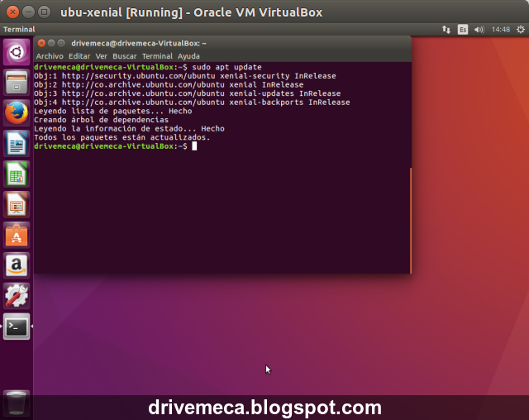Click the terminal's orange vertical scrollbar
529x420 pixels.
coord(411,220)
